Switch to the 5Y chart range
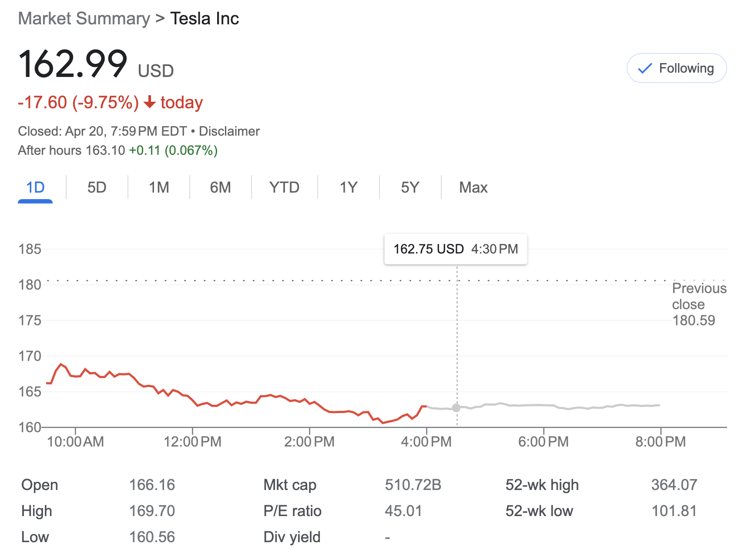 pos(410,187)
